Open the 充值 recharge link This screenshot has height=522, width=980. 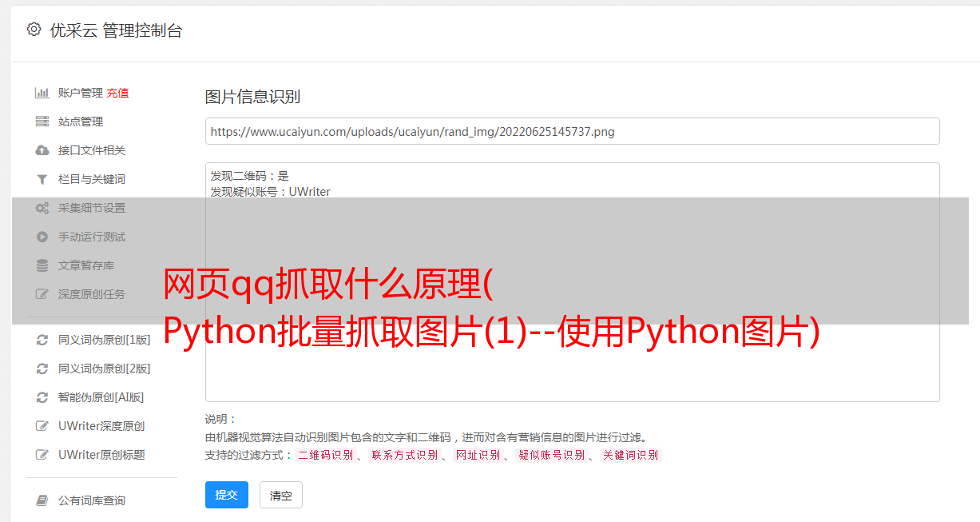117,93
